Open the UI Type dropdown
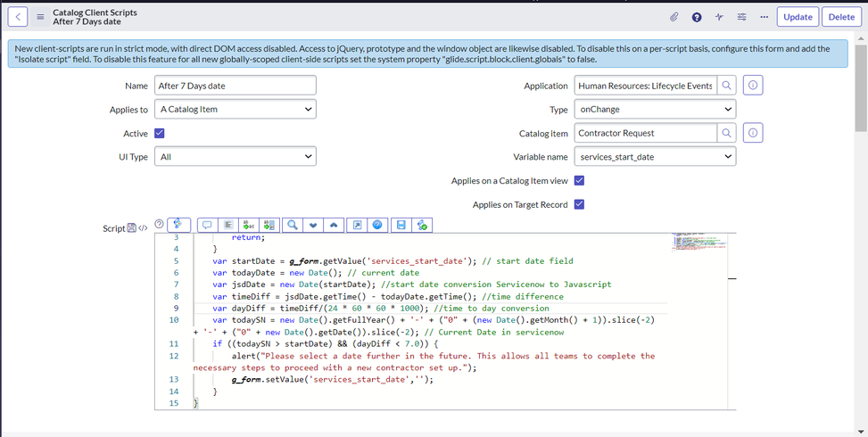Viewport: 868px width, 437px height. pyautogui.click(x=236, y=157)
